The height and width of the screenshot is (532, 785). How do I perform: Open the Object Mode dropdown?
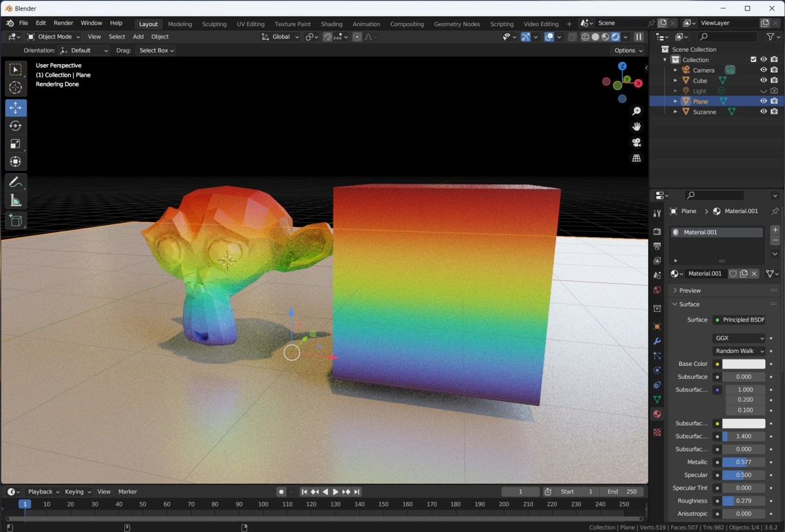click(54, 37)
